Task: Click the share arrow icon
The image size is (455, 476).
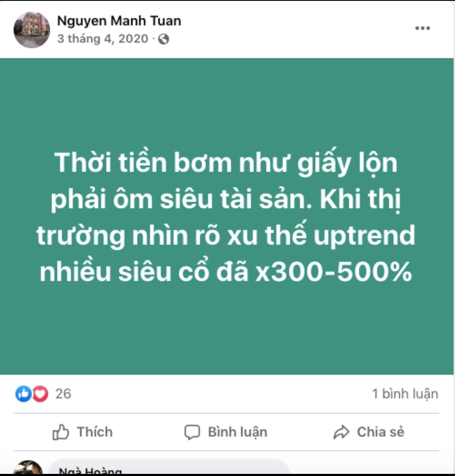Action: (x=341, y=432)
